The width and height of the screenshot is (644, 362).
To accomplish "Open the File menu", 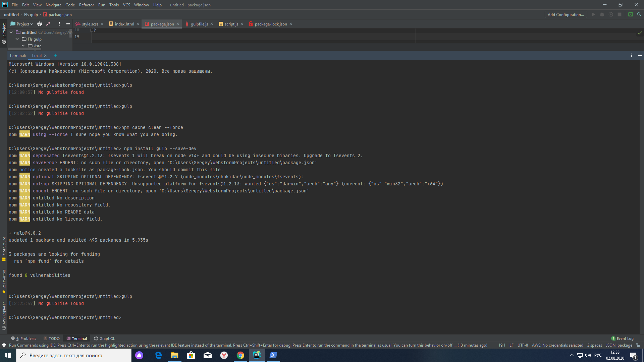I will pyautogui.click(x=15, y=5).
